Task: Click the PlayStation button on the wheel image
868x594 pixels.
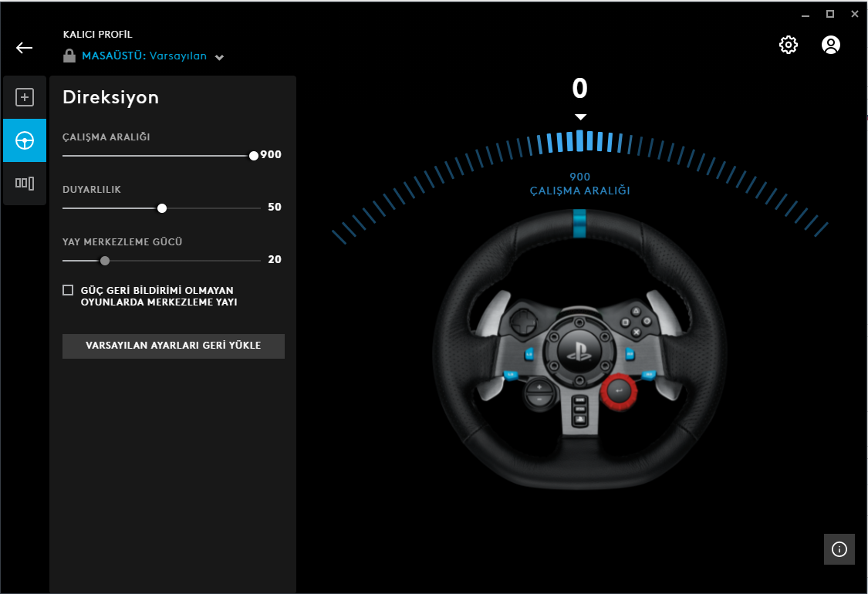Action: [579, 351]
